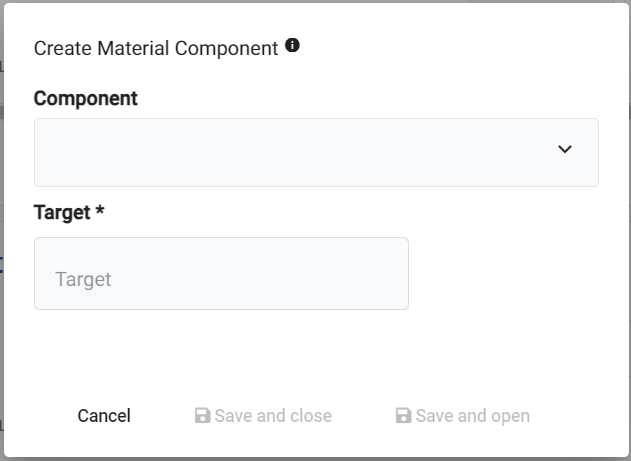Image resolution: width=631 pixels, height=461 pixels.
Task: Click the Save and open button
Action: coord(462,416)
